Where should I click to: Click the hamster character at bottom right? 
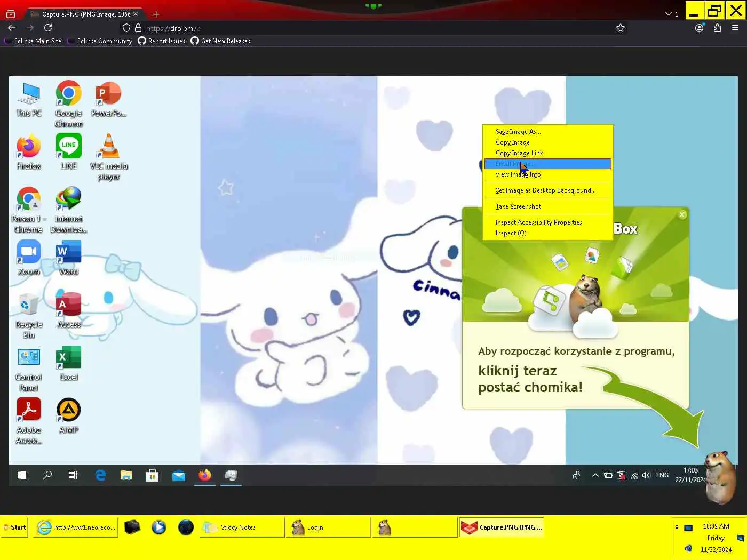click(x=719, y=477)
